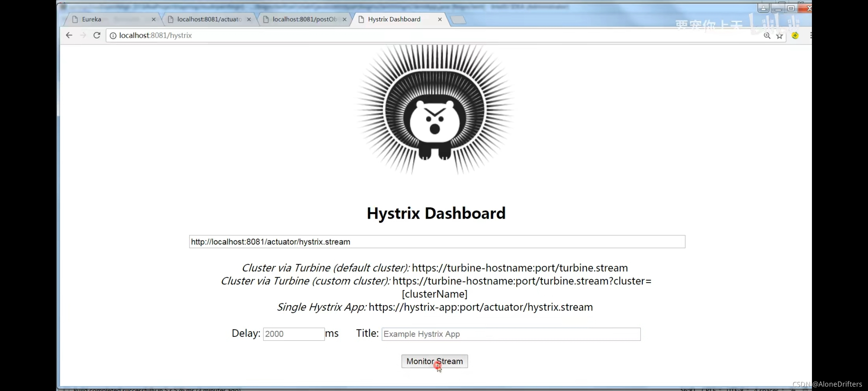Click the browser back arrow
868x391 pixels.
(x=69, y=35)
